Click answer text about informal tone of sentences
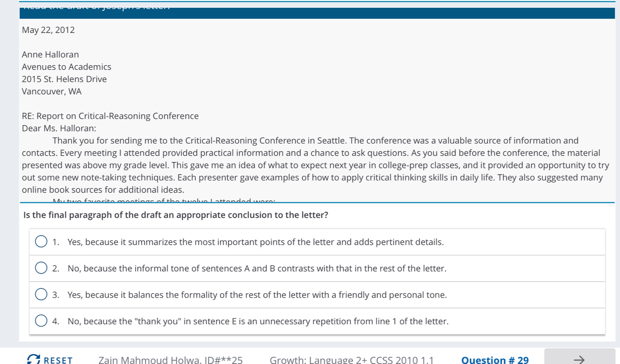 pos(257,269)
